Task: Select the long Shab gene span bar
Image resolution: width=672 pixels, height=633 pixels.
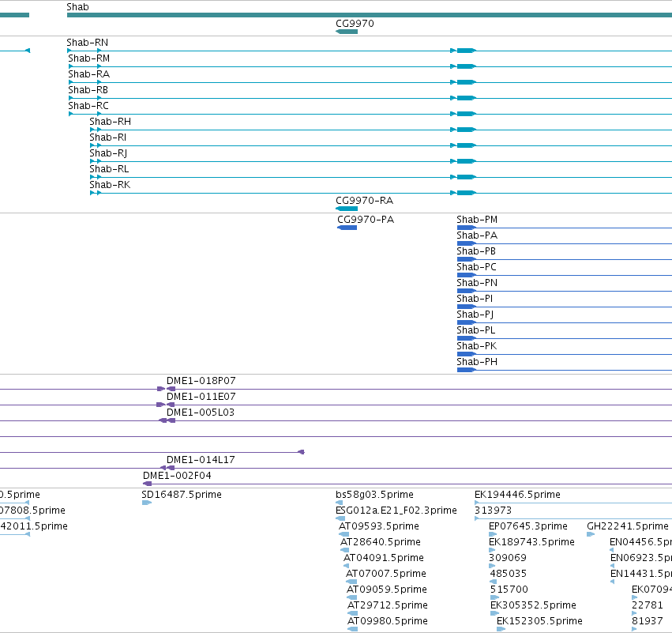Action: tap(370, 15)
